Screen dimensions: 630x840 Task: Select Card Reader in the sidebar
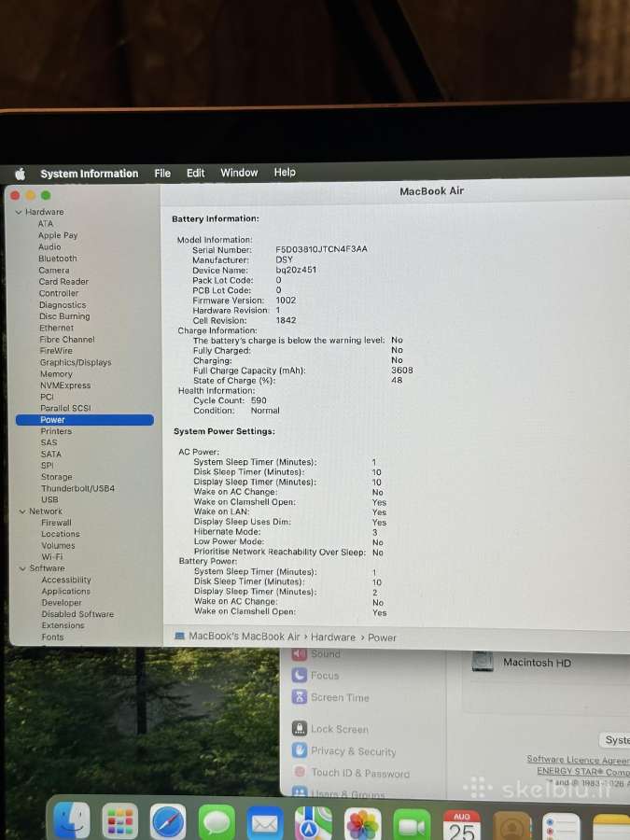tap(63, 281)
